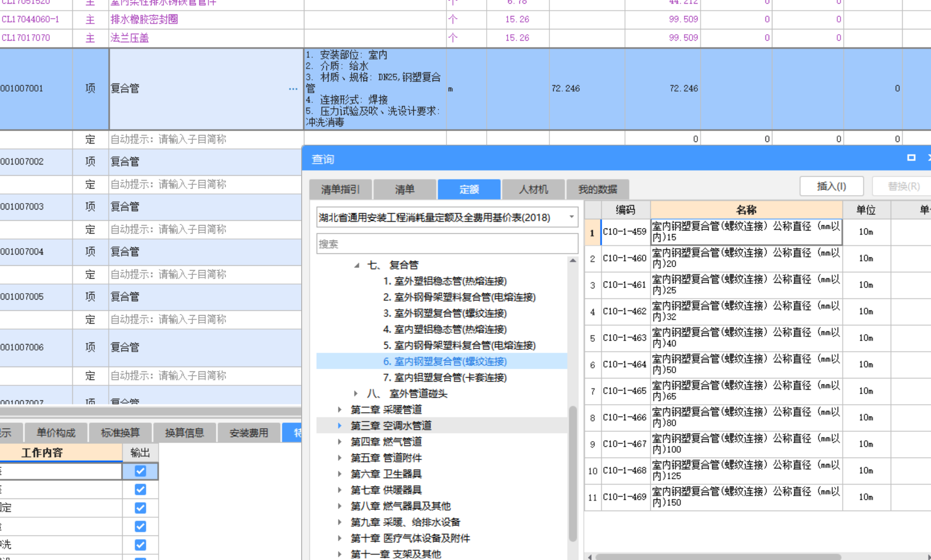Viewport: 931px width, 560px height.
Task: Click the 名称 column header
Action: pyautogui.click(x=746, y=210)
